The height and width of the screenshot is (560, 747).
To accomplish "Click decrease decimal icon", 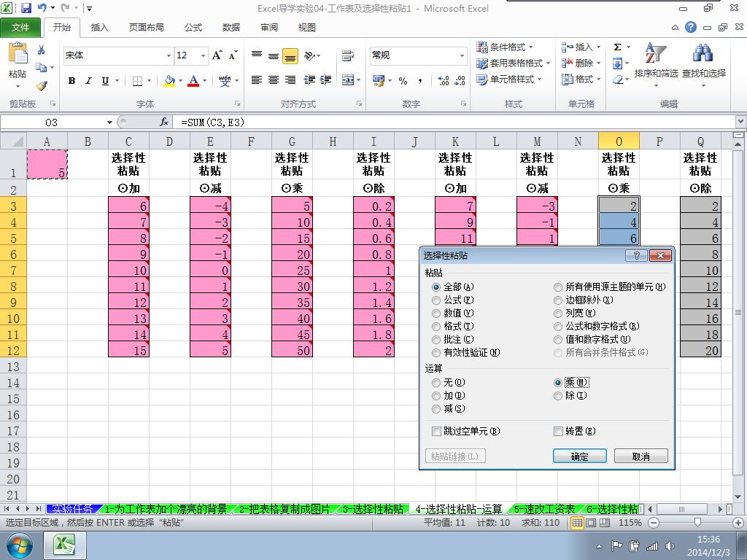I will point(460,81).
